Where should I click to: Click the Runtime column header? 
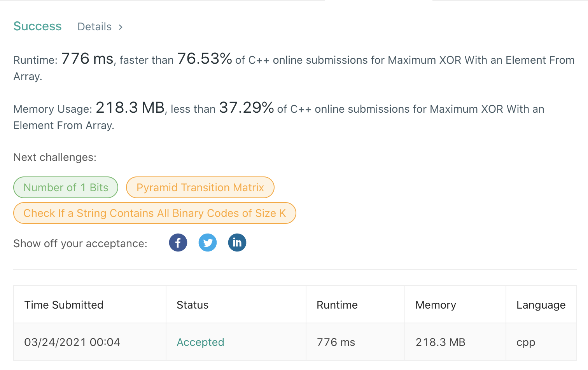[x=337, y=305]
